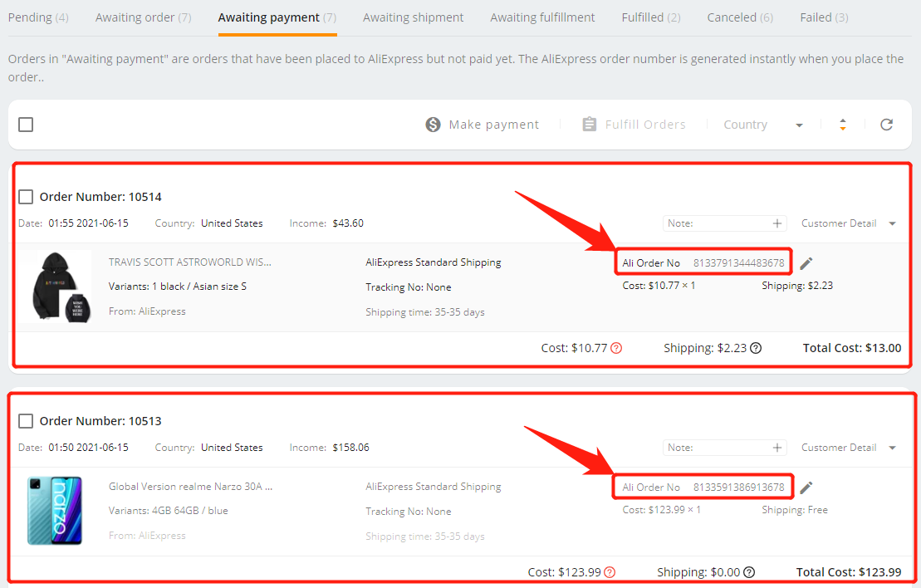
Task: Click the Fulfill Orders clipboard icon
Action: pos(589,124)
